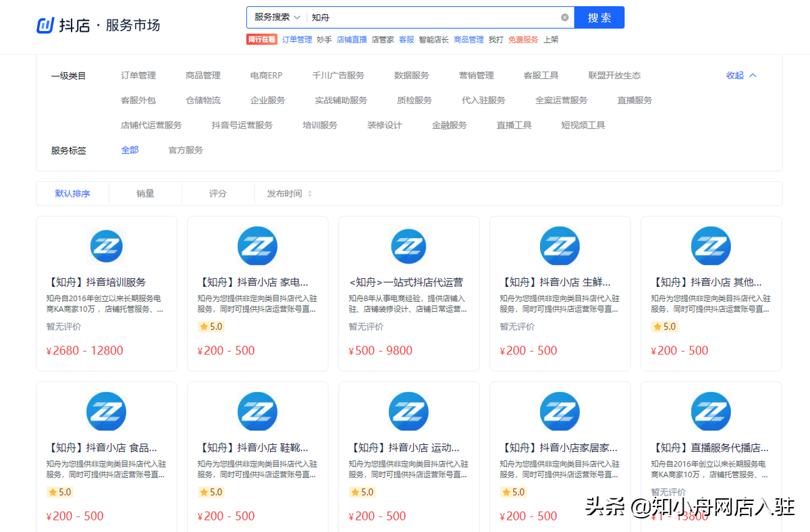Open 【知舟】抖音小店 家电 card logo
810x532 pixels.
tap(258, 246)
